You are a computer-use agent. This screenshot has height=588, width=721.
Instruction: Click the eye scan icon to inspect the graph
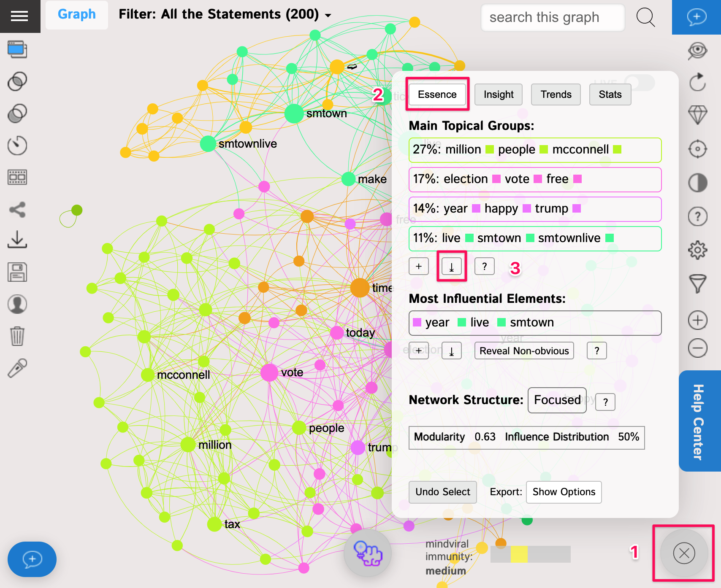click(x=697, y=50)
